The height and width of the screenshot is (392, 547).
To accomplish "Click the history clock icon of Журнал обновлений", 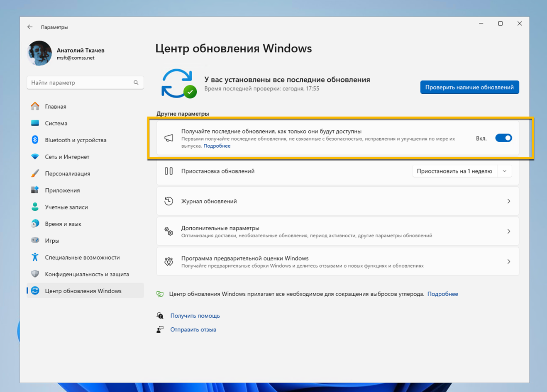I will click(169, 201).
